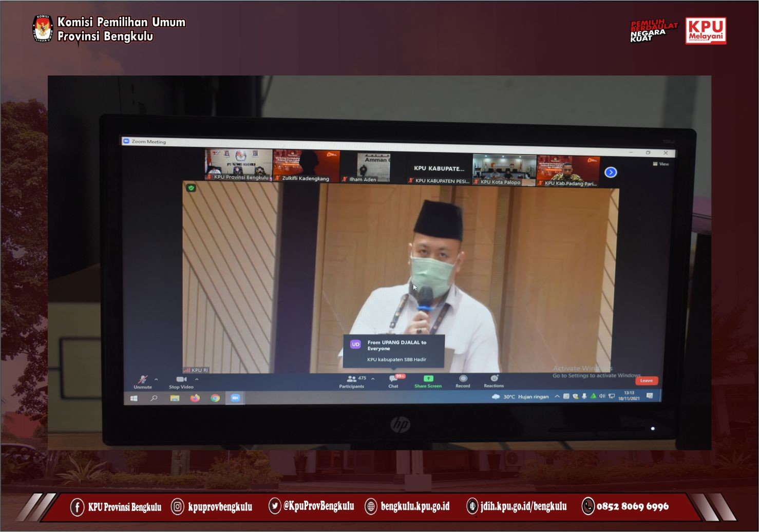The height and width of the screenshot is (532, 759).
Task: Select KPU Provinsi Bengkulu video thumbnail
Action: pyautogui.click(x=239, y=164)
